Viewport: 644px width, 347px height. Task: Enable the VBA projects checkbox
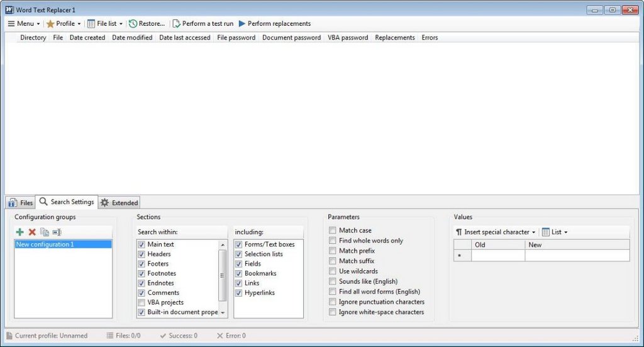pyautogui.click(x=142, y=302)
